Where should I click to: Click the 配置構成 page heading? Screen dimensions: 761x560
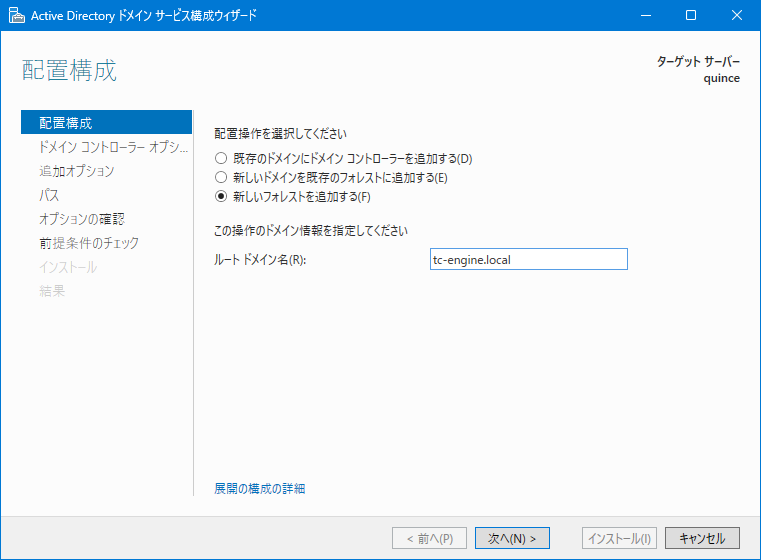point(69,70)
